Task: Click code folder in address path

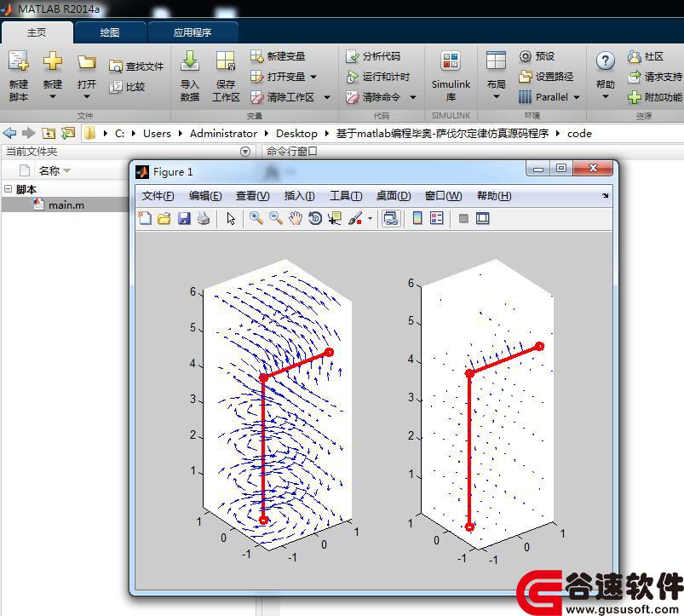Action: 579,134
